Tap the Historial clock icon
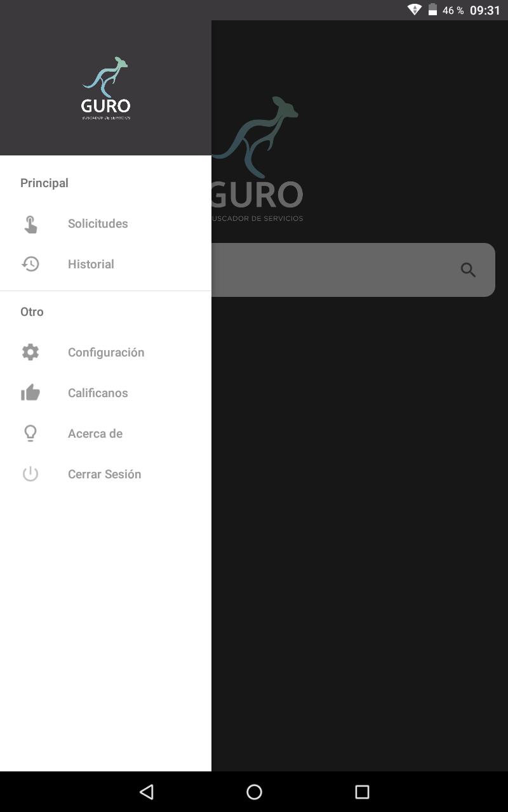 point(30,264)
